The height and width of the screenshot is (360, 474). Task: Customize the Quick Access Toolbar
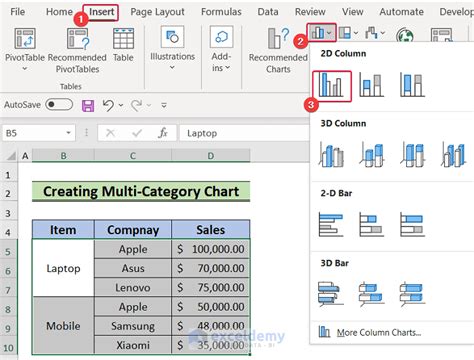coord(164,105)
